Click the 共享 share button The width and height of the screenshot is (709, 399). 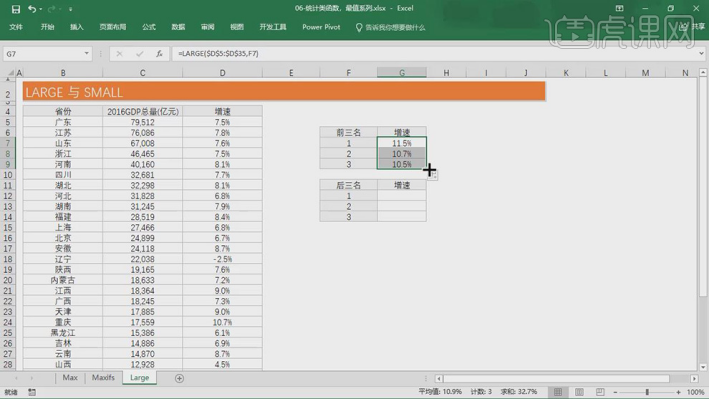[692, 27]
